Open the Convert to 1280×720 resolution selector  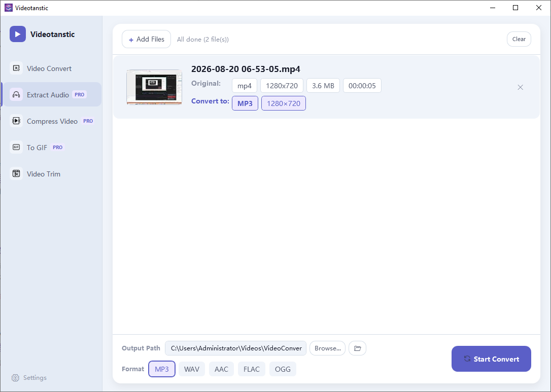click(284, 103)
